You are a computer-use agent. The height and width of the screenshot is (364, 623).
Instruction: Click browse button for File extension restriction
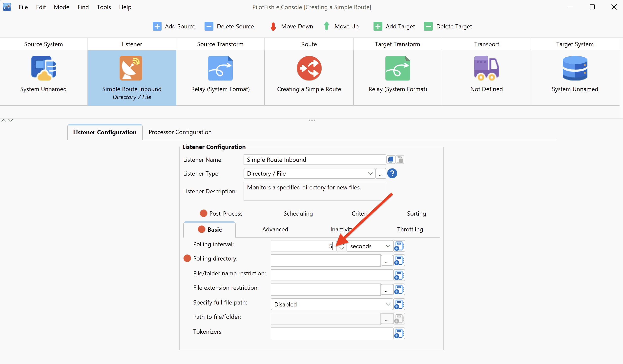coord(387,290)
